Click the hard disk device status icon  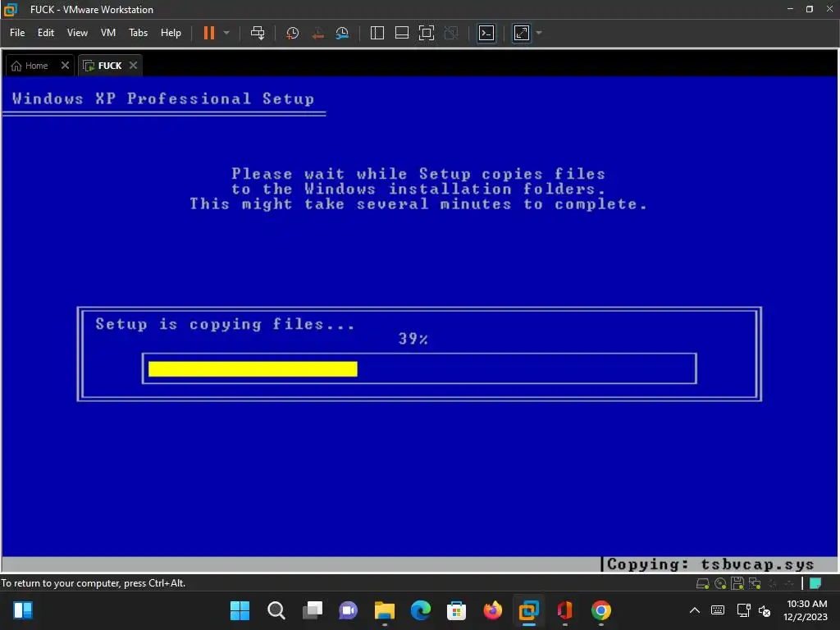[x=702, y=583]
